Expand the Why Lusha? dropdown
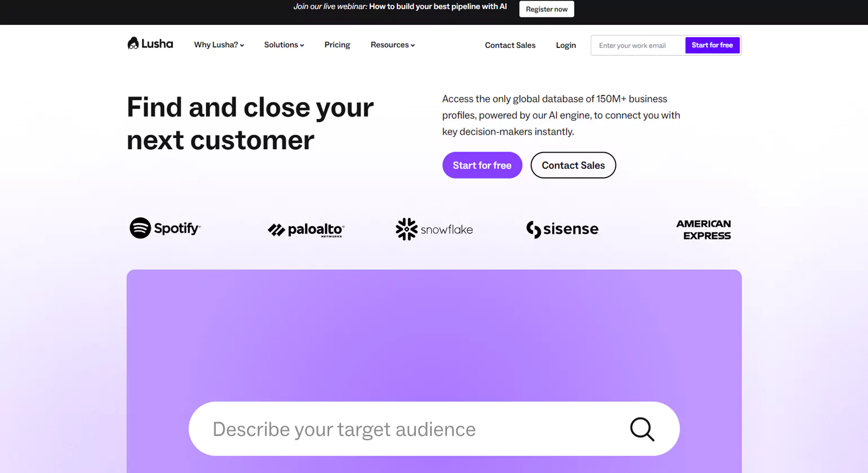Image resolution: width=868 pixels, height=473 pixels. tap(219, 45)
